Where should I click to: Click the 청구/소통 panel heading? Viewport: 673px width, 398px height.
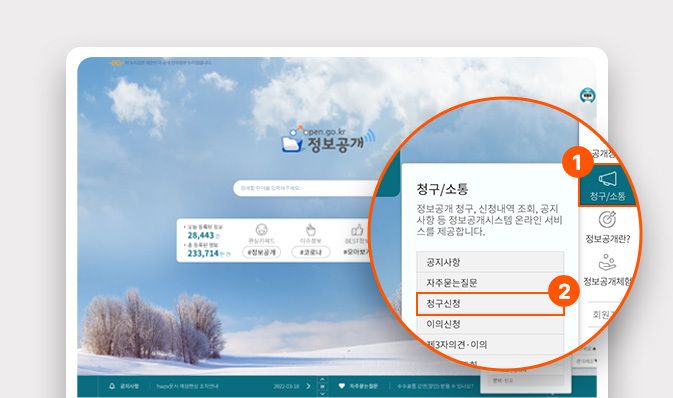pos(442,189)
